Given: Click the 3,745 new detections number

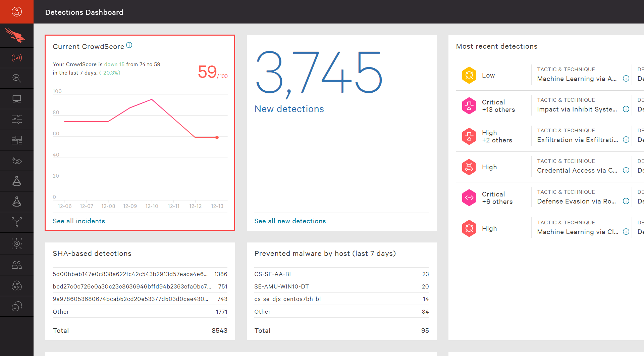Looking at the screenshot, I should click(x=319, y=73).
